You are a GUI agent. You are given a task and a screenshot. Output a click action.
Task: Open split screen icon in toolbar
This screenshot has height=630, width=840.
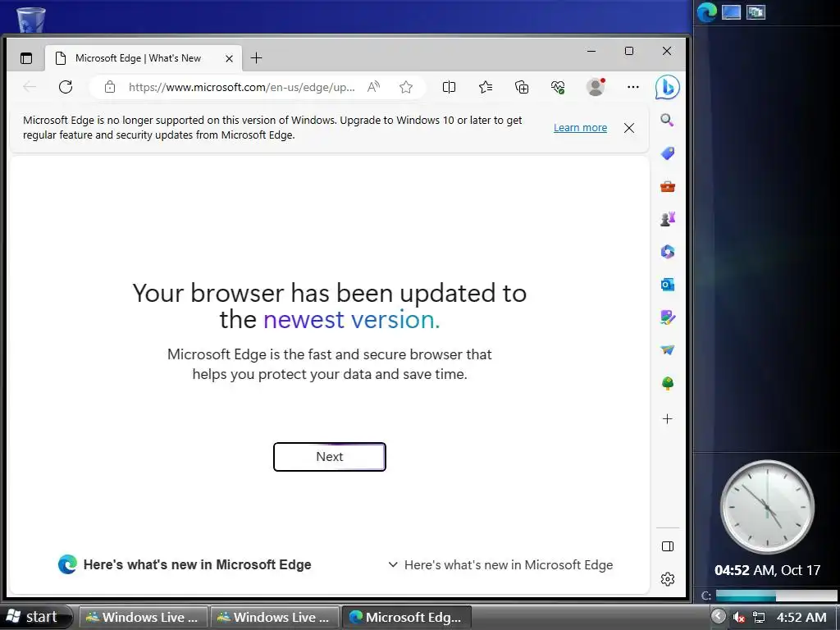449,87
